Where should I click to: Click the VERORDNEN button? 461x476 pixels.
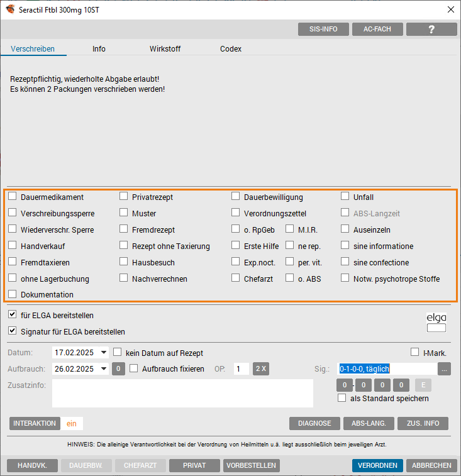377,465
